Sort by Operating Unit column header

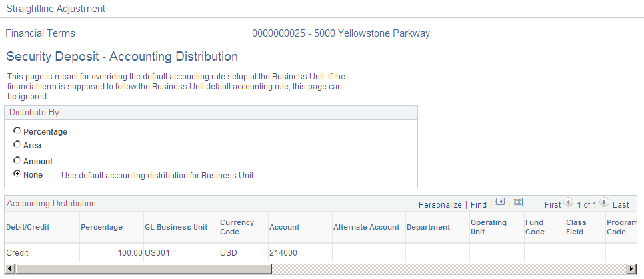[489, 227]
